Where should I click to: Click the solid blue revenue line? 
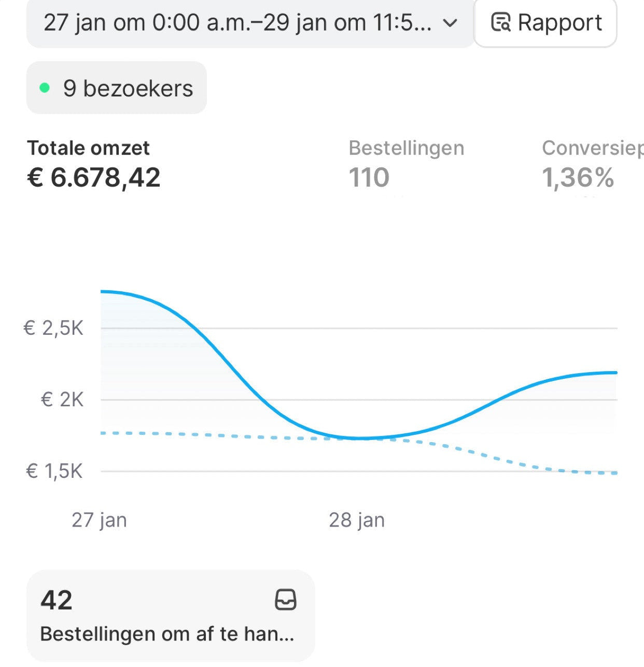(x=228, y=362)
